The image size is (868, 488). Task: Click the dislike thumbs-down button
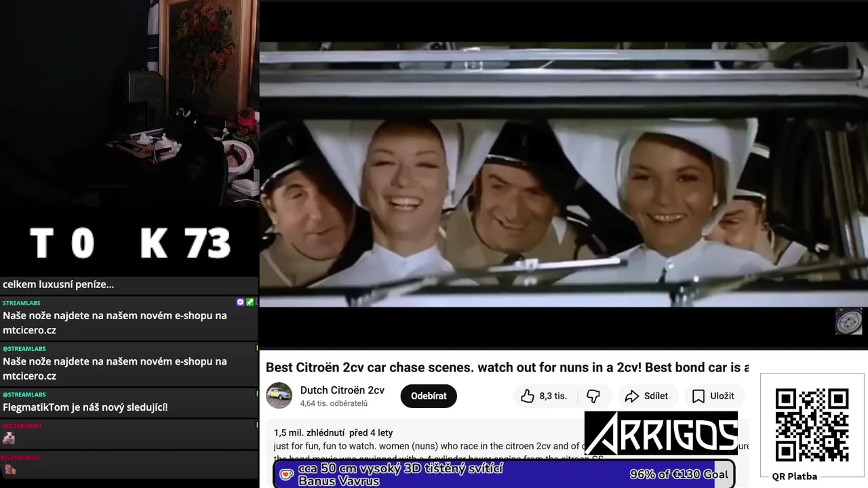click(x=593, y=396)
